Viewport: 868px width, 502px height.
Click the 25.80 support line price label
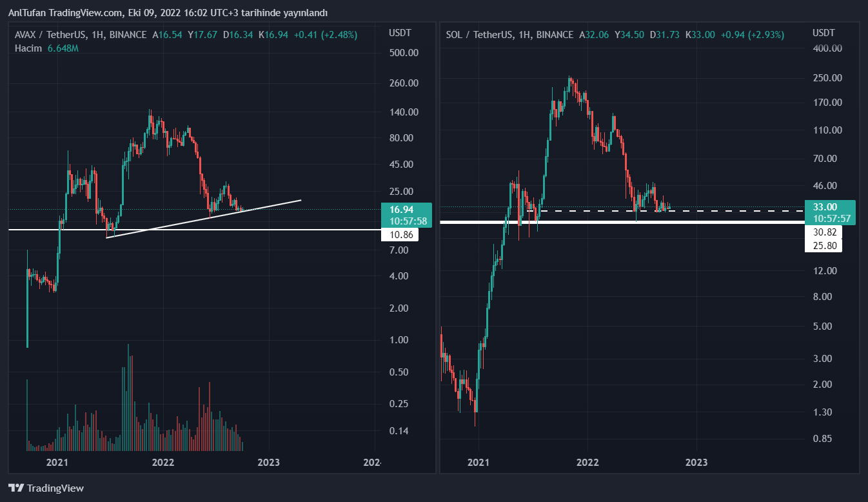coord(825,246)
